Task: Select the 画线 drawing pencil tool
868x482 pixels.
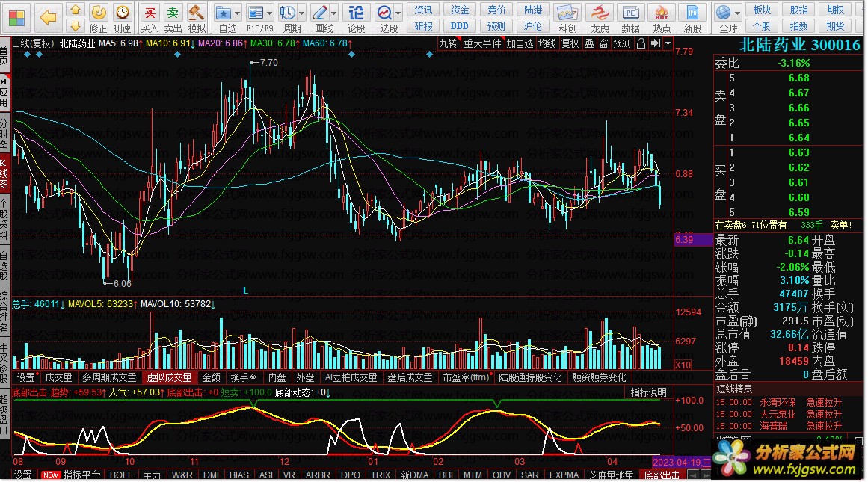Action: point(320,13)
